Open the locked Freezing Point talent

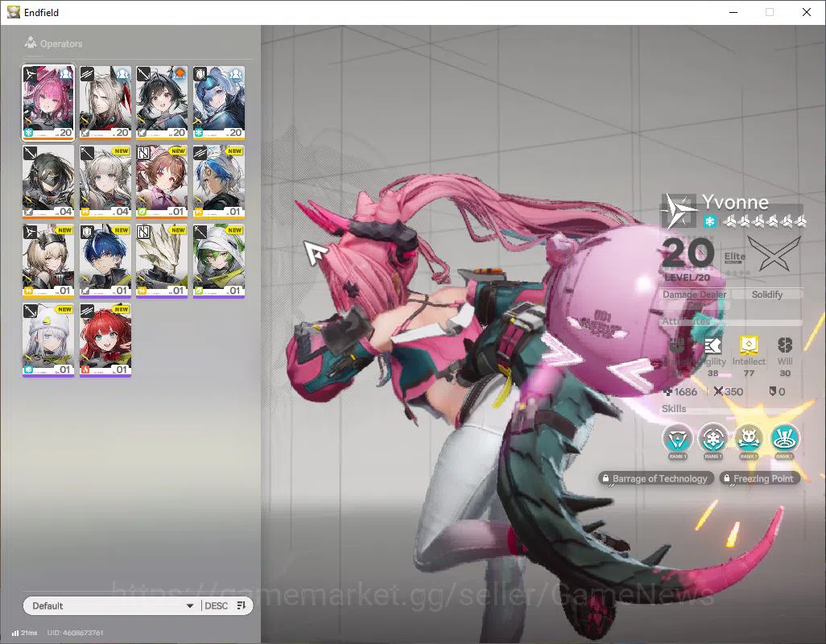point(760,479)
